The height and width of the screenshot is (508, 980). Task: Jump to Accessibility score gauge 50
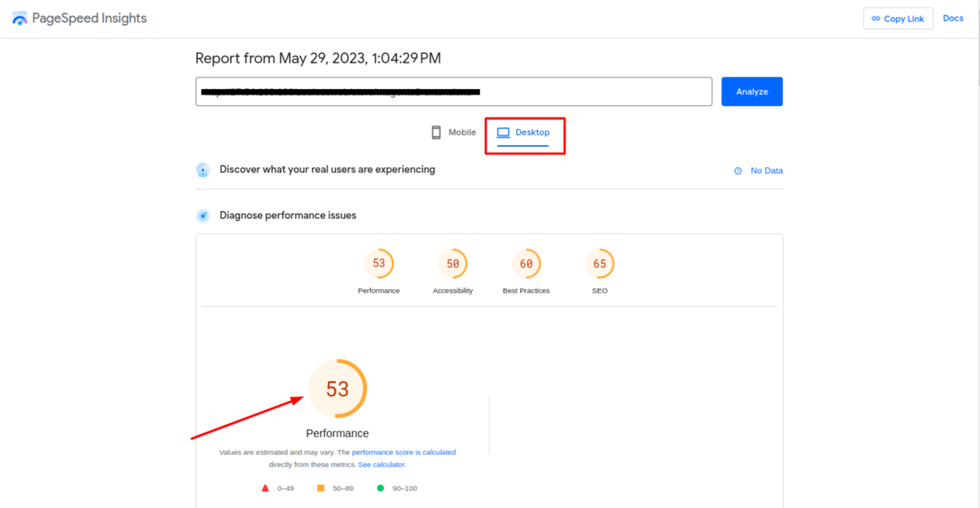click(452, 264)
